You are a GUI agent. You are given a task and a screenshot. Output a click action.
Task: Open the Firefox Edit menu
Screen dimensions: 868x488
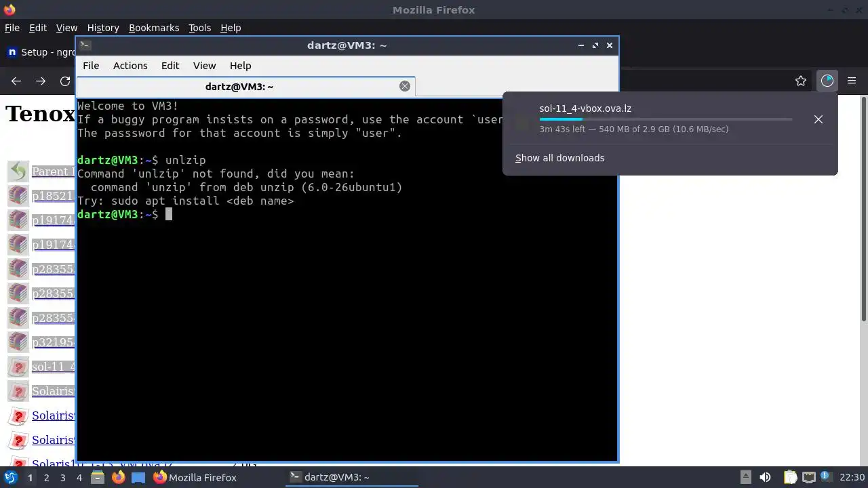[x=38, y=28]
